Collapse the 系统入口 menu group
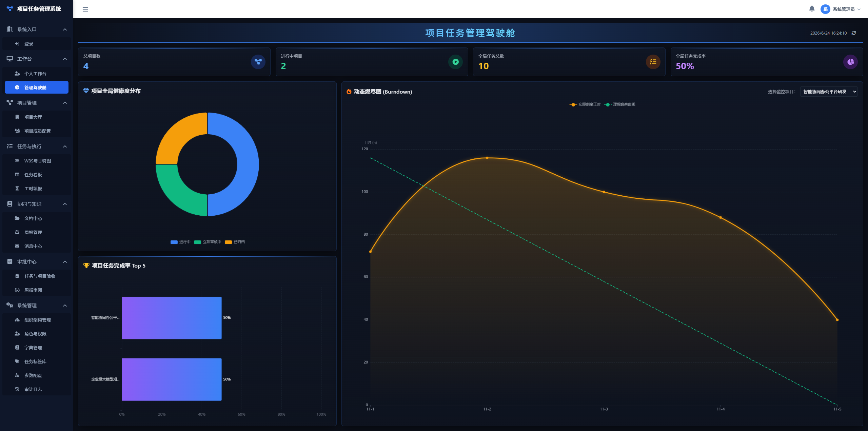 click(x=37, y=29)
